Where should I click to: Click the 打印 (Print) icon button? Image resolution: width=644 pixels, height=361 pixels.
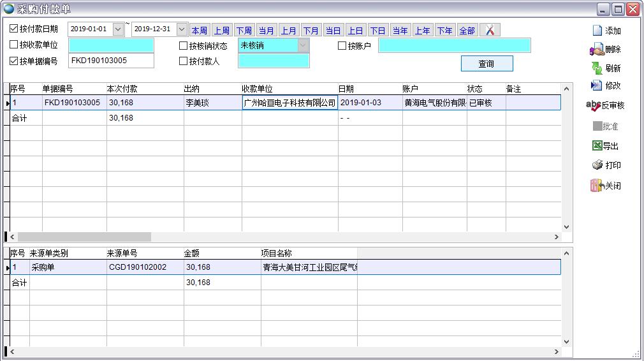(x=597, y=165)
